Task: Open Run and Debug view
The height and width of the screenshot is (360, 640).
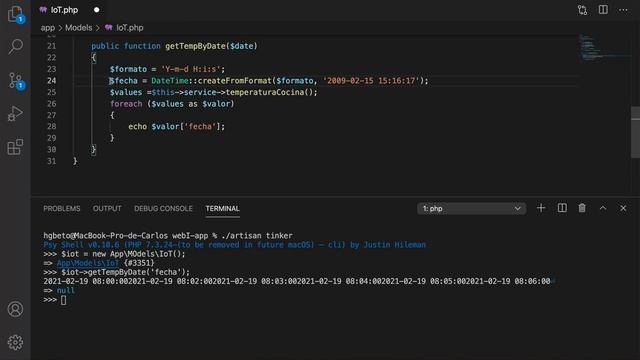Action: coord(16,113)
